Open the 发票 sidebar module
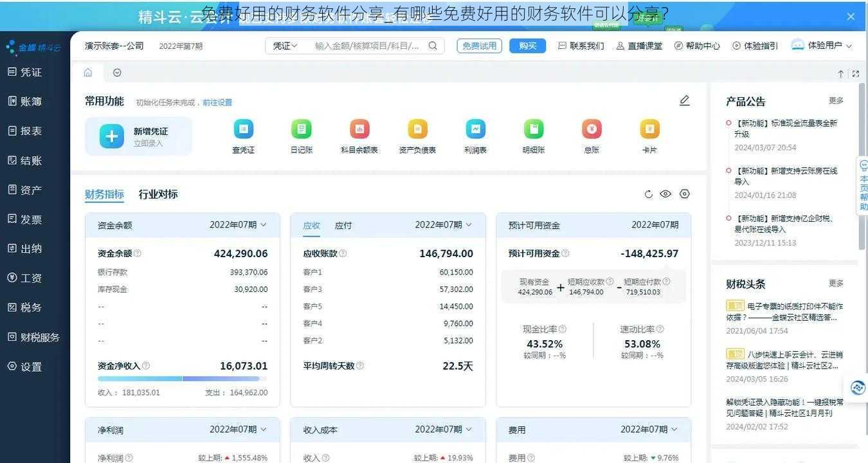Viewport: 868px width, 463px height. point(24,219)
